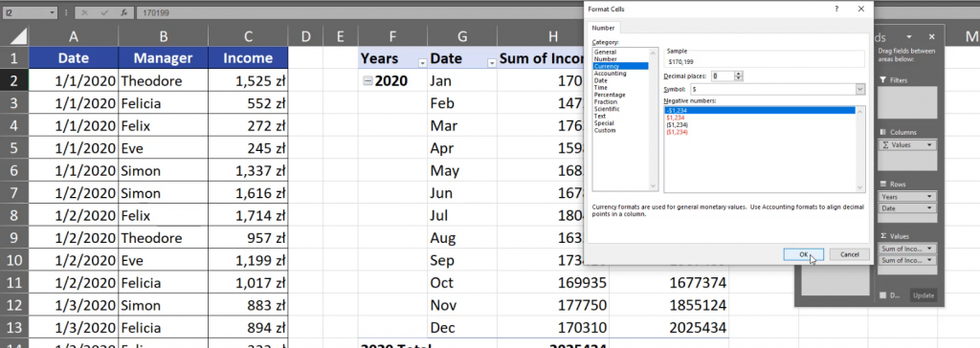Open the Σ Values field dropdown in Columns
980x348 pixels.
[x=930, y=145]
